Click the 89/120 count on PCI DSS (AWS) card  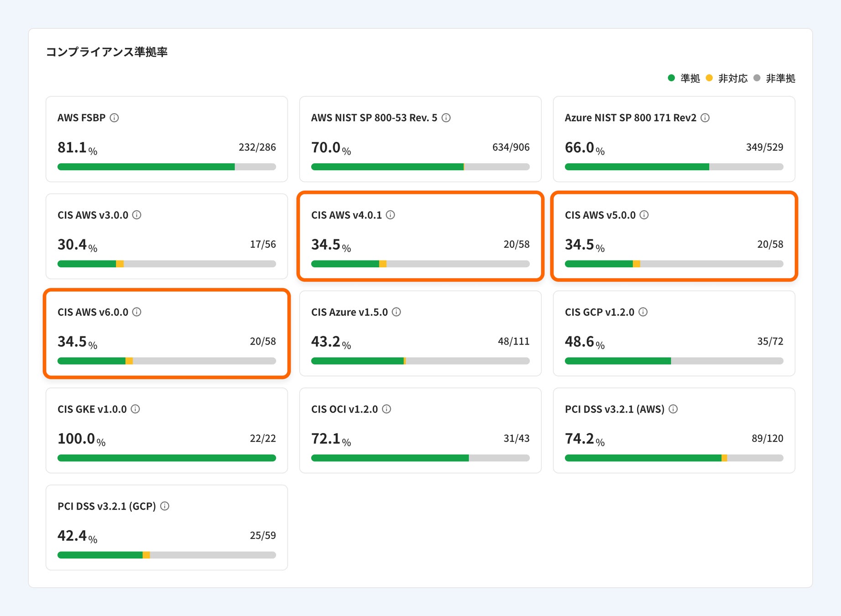click(767, 439)
